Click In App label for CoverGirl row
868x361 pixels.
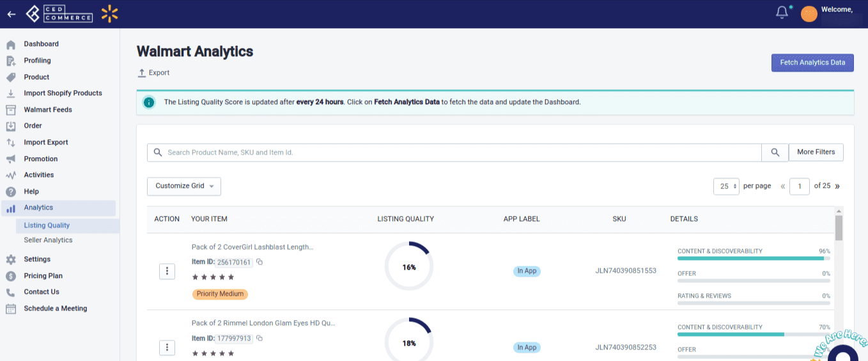(x=527, y=271)
